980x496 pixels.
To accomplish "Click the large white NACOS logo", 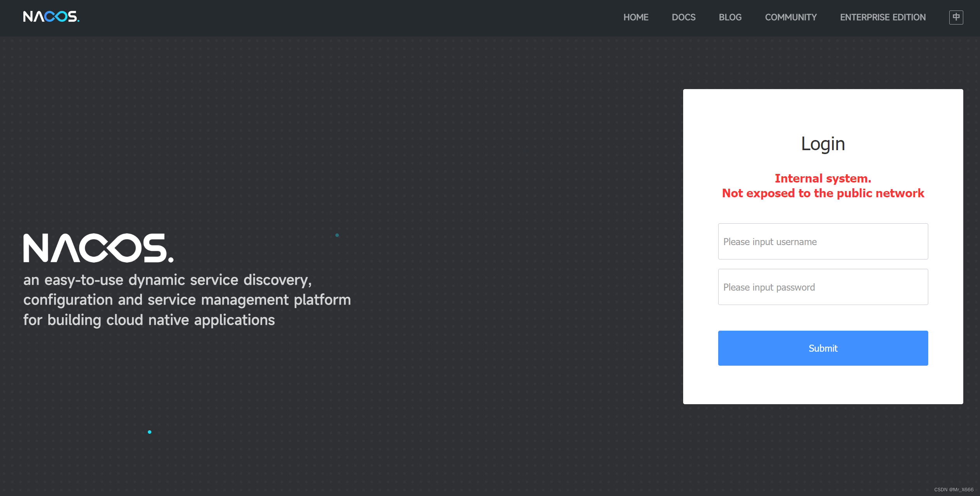I will 98,248.
